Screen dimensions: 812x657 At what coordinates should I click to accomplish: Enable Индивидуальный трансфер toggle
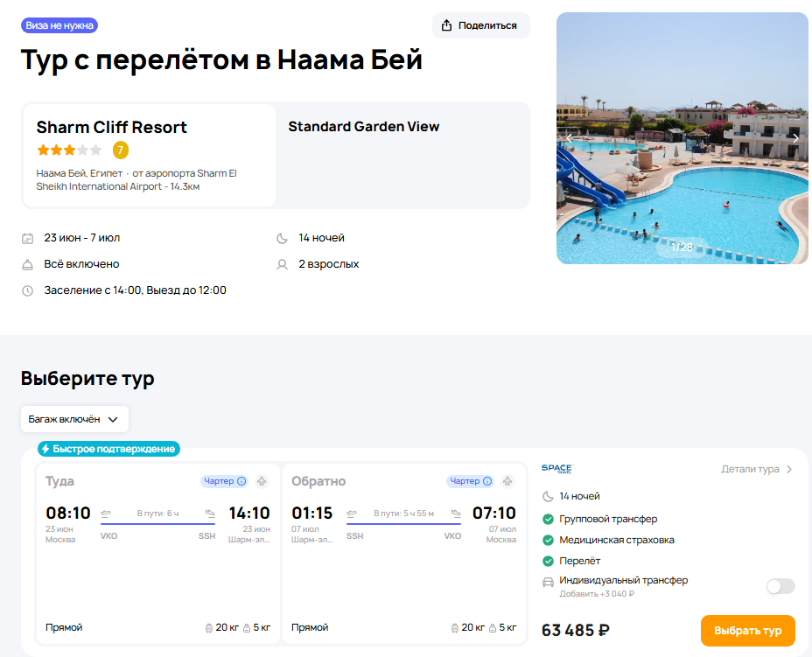780,586
